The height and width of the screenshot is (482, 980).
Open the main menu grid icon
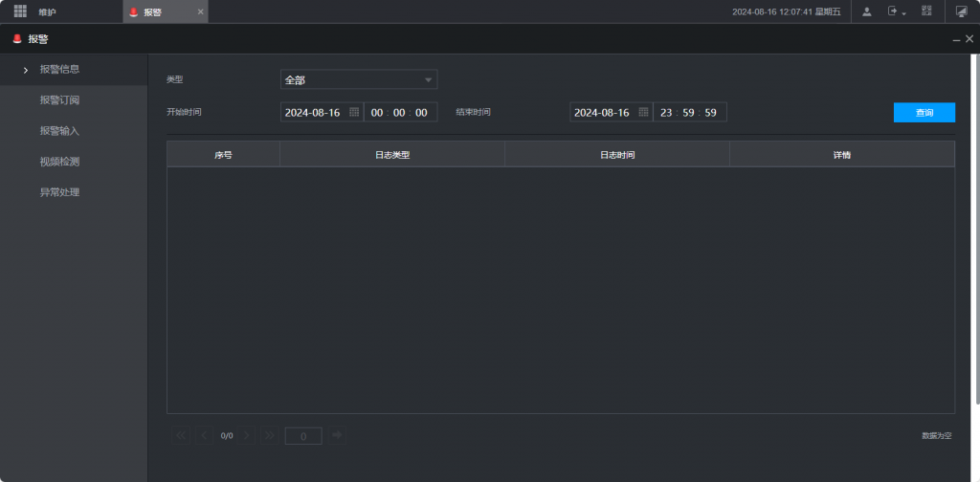point(20,11)
